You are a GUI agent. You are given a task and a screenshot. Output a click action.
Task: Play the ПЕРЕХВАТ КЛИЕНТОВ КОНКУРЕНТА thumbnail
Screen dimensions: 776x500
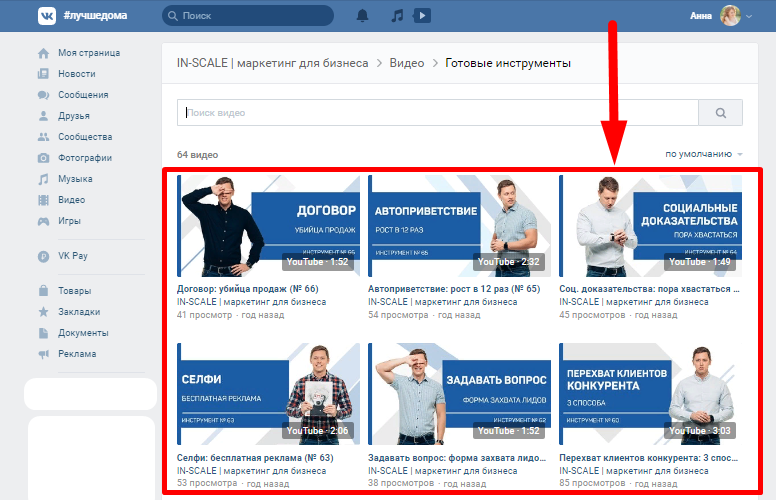[650, 394]
